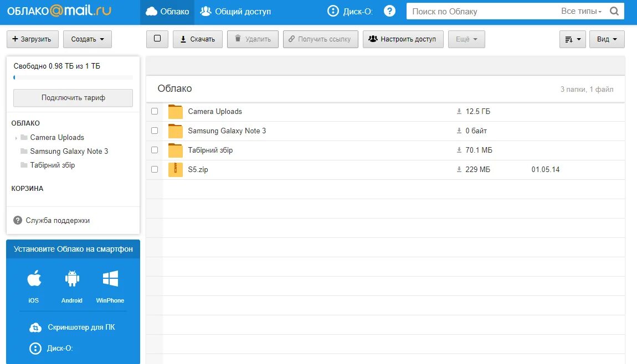This screenshot has height=364, width=637.
Task: Click the Samsung Galaxy Note 3 folder icon
Action: tap(176, 131)
